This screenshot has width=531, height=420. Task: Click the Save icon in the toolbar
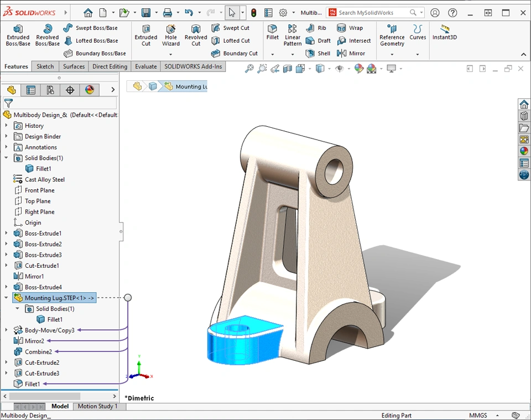pyautogui.click(x=146, y=13)
